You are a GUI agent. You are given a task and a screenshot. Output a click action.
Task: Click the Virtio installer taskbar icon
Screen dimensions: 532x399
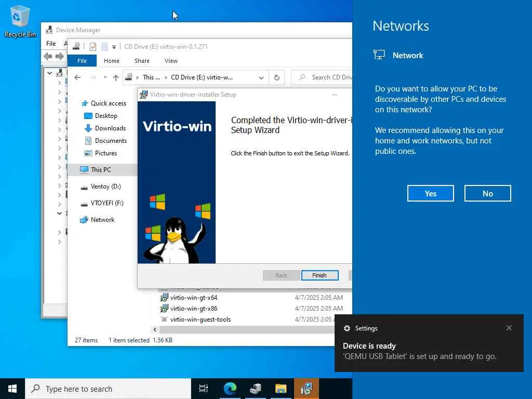coord(307,389)
